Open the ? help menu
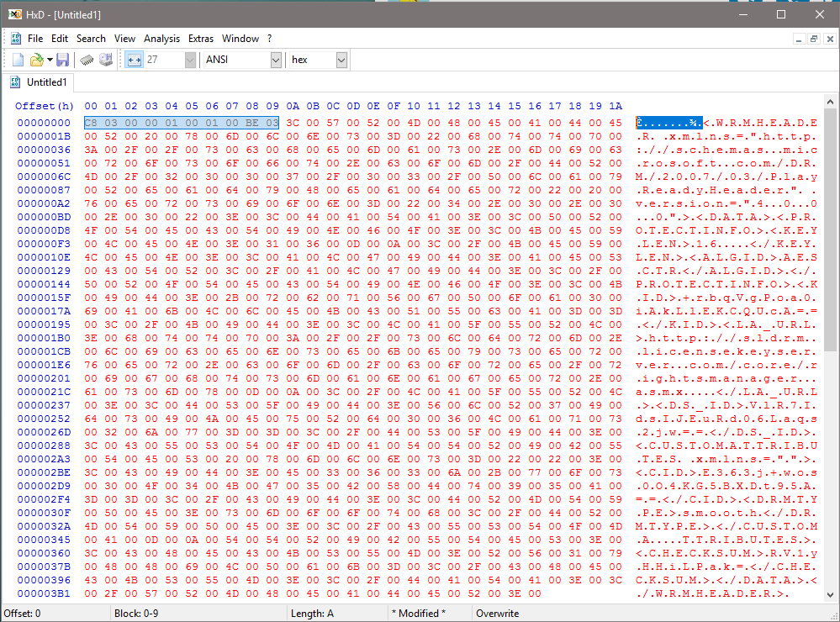The width and height of the screenshot is (840, 622). point(270,38)
